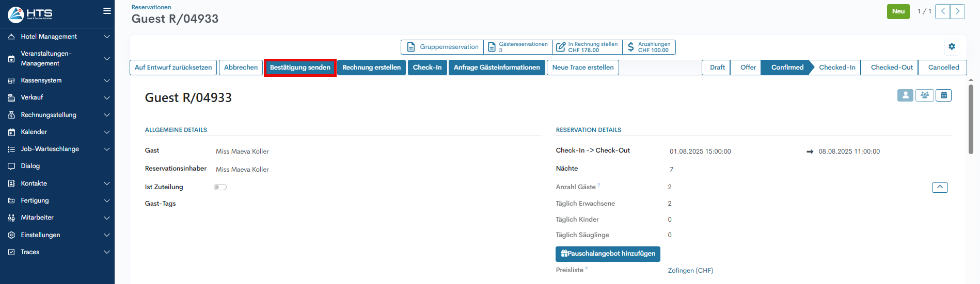Go to next record arrow
Image resolution: width=980 pixels, height=284 pixels.
[957, 11]
